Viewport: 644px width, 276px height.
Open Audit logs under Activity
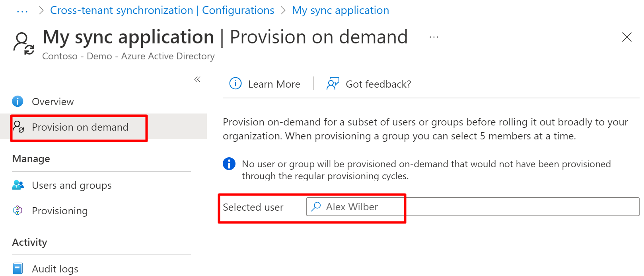click(55, 269)
